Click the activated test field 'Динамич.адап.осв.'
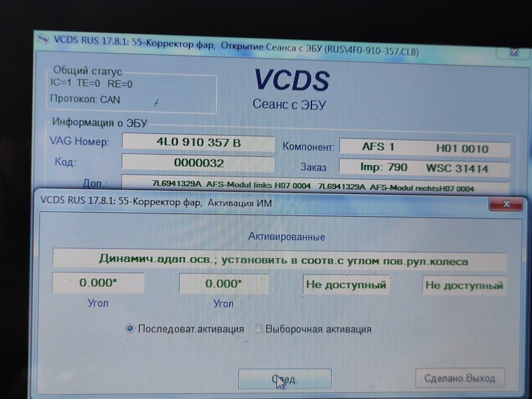This screenshot has height=399, width=532. tap(279, 260)
